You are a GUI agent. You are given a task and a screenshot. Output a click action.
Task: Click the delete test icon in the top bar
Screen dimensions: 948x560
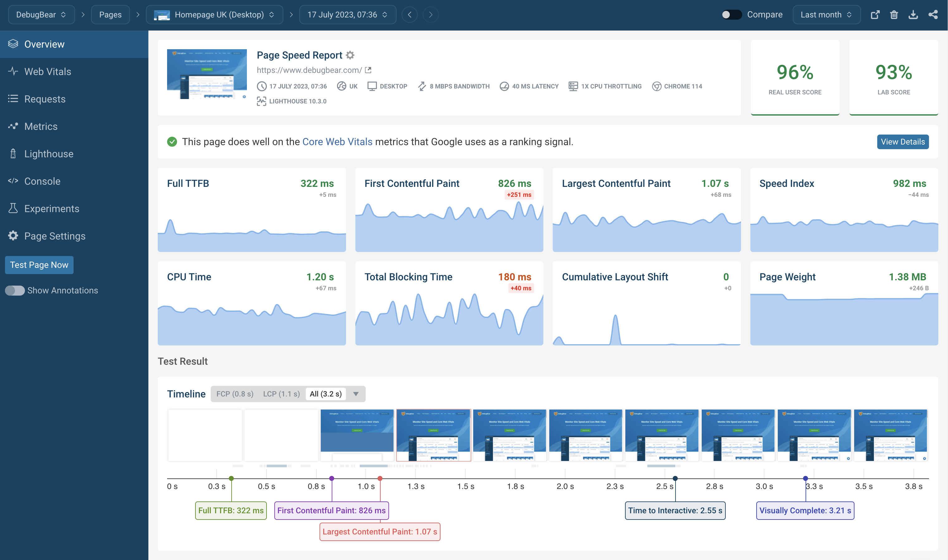click(x=894, y=14)
